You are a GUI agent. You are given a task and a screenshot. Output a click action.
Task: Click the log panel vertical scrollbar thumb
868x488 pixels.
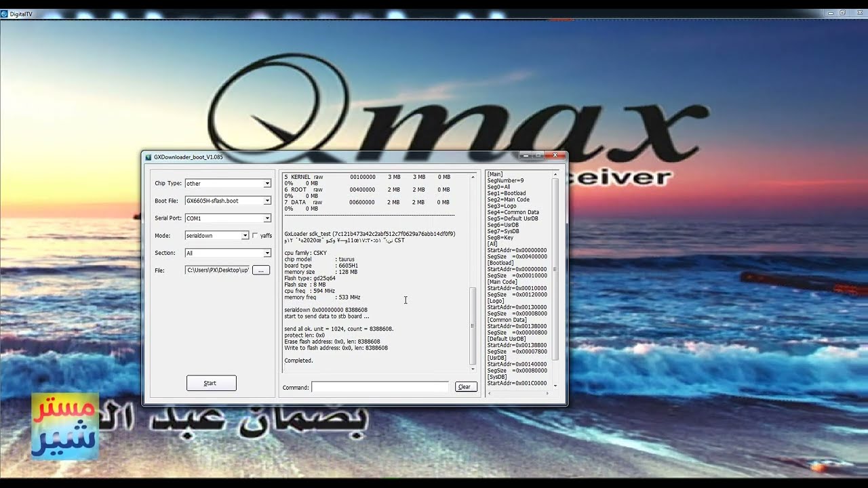[473, 326]
